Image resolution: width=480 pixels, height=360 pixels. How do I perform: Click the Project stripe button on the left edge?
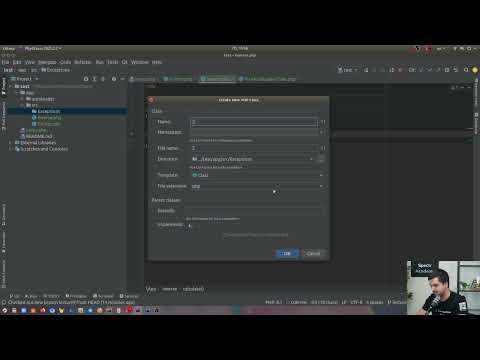point(4,86)
